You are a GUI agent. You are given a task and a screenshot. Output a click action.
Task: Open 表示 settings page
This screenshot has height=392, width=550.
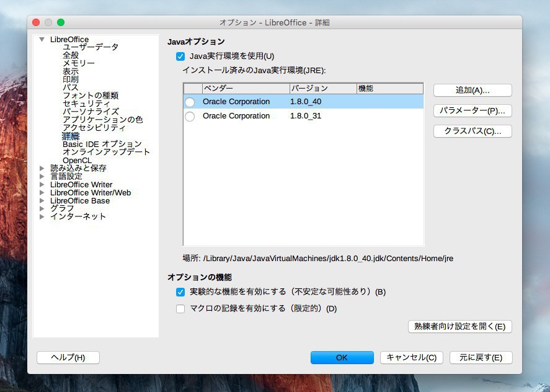71,71
